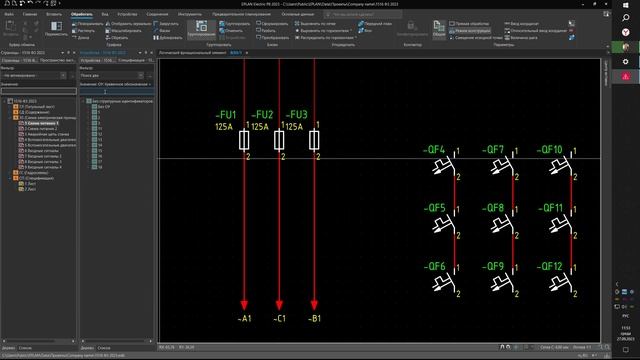Switch pages navigator to Дерево view
Image resolution: width=640 pixels, height=360 pixels.
pyautogui.click(x=8, y=348)
